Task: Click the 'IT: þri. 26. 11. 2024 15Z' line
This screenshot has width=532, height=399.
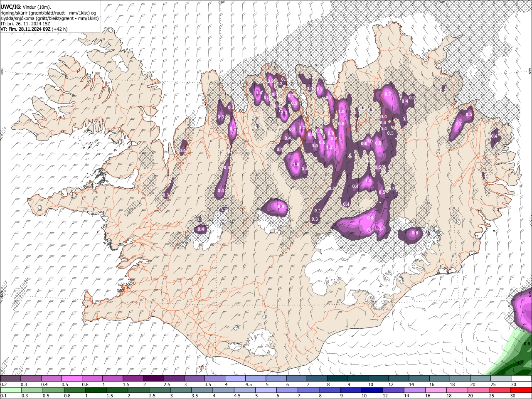Action: [26, 24]
